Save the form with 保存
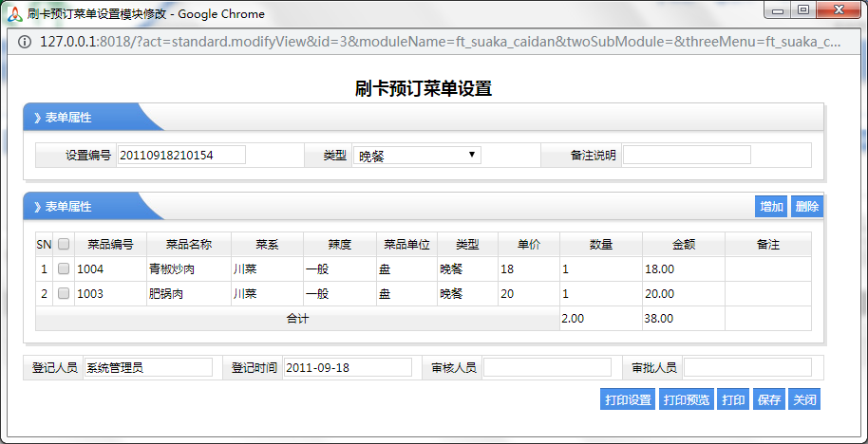This screenshot has width=868, height=444. pyautogui.click(x=768, y=400)
